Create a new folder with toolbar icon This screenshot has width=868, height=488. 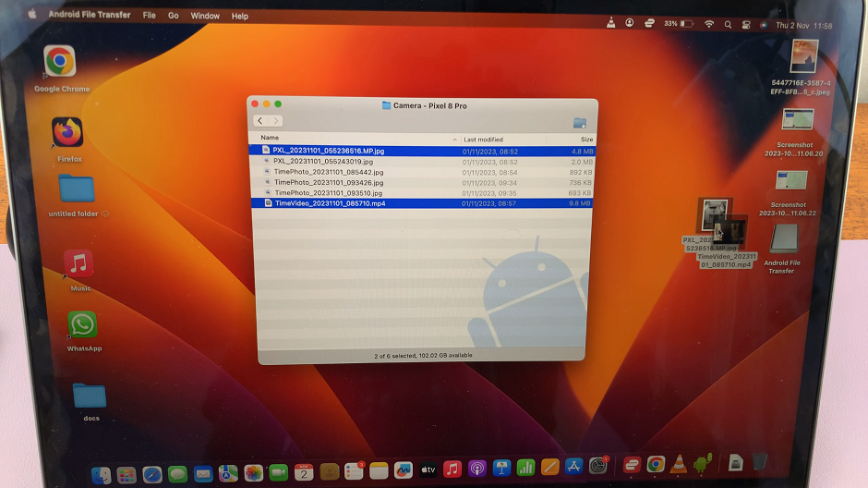pos(580,123)
